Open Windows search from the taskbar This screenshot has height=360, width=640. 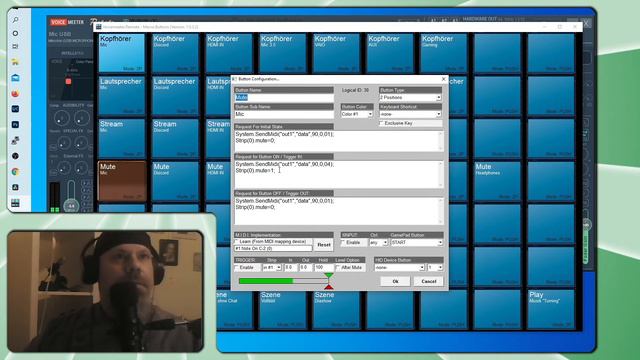16,20
